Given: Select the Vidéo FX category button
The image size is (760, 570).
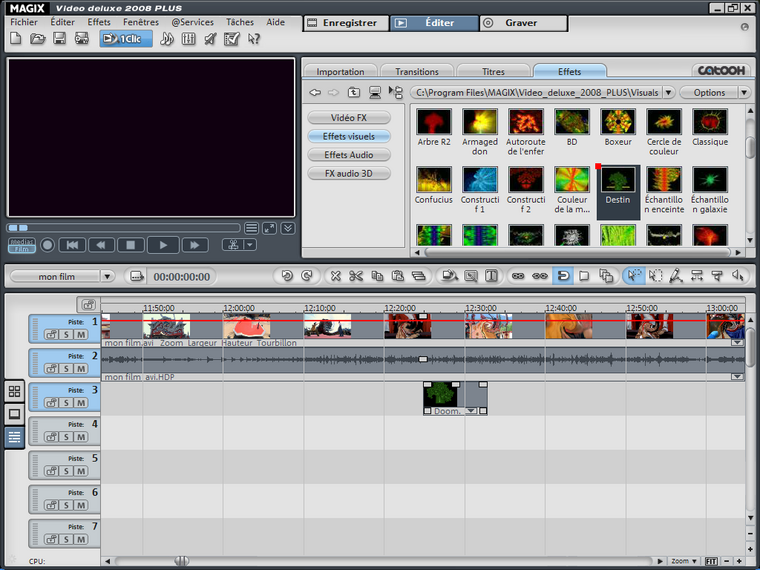Looking at the screenshot, I should (x=348, y=117).
